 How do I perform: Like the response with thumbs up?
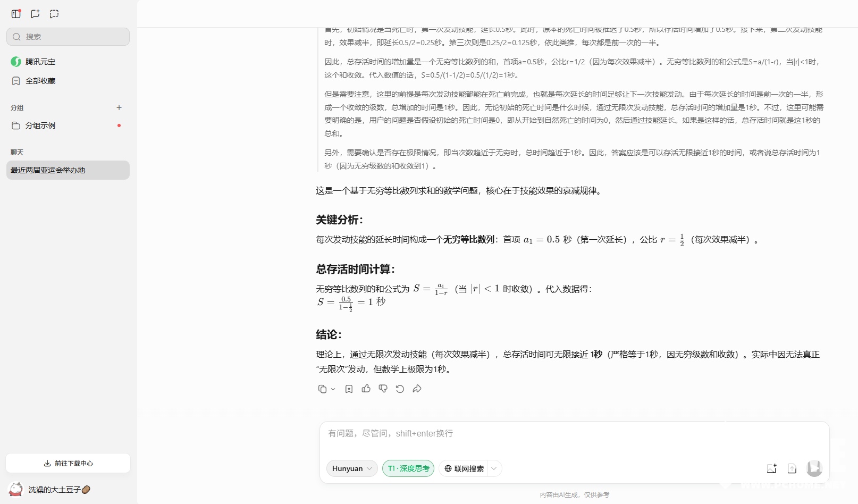(x=366, y=389)
